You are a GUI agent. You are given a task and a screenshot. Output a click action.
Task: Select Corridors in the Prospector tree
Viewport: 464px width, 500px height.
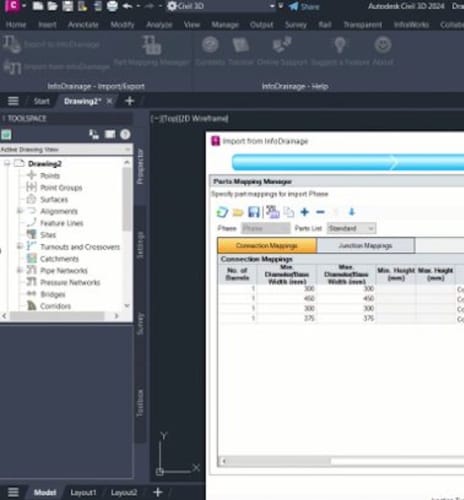[x=55, y=306]
